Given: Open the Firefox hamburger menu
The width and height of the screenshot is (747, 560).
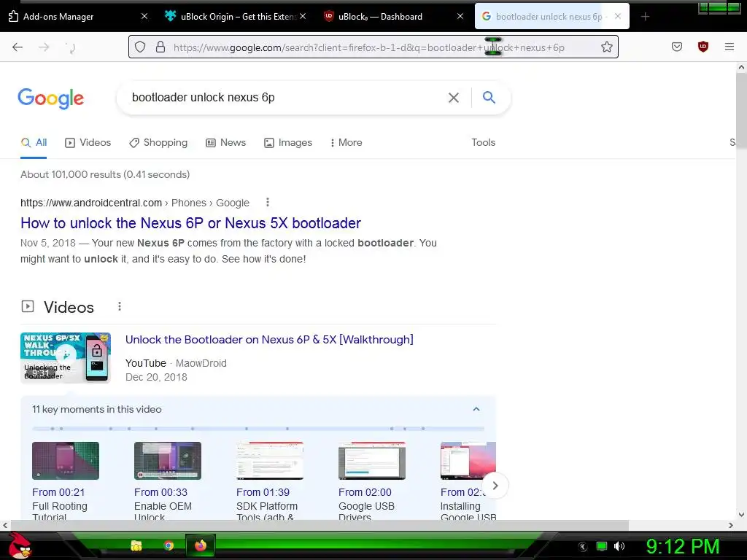Looking at the screenshot, I should (x=729, y=47).
